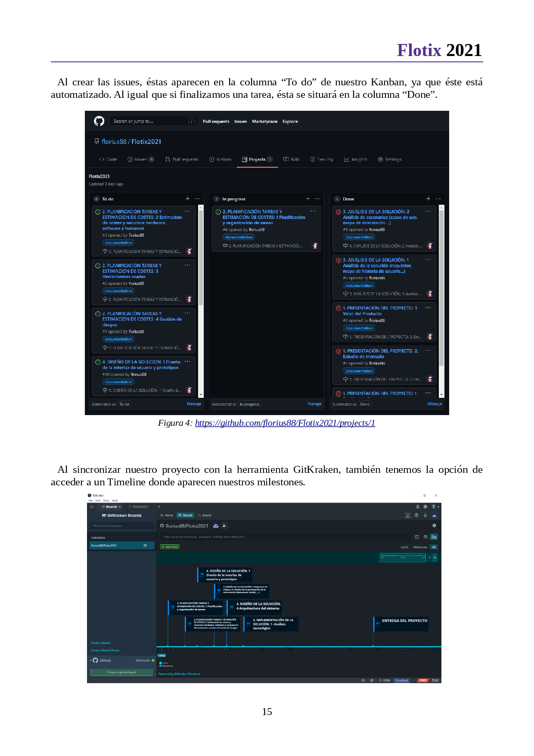Open card menu for 'Herramientas usadas' issue

(x=187, y=265)
